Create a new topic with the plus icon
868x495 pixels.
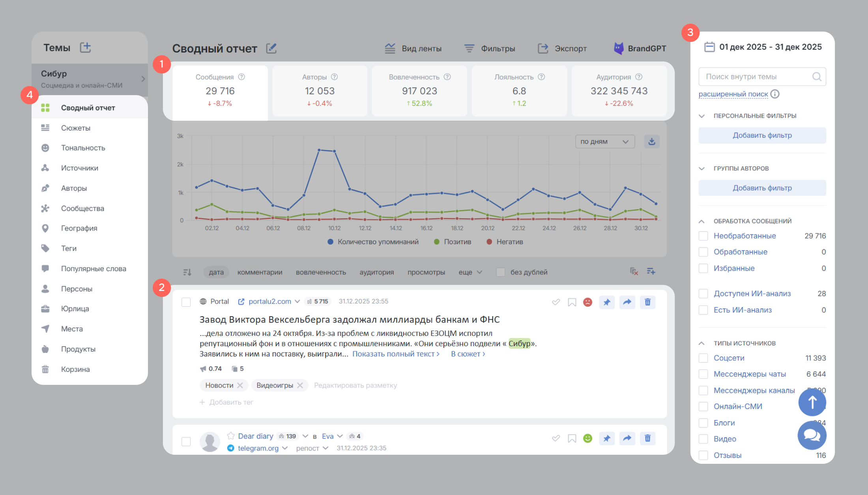coord(85,47)
